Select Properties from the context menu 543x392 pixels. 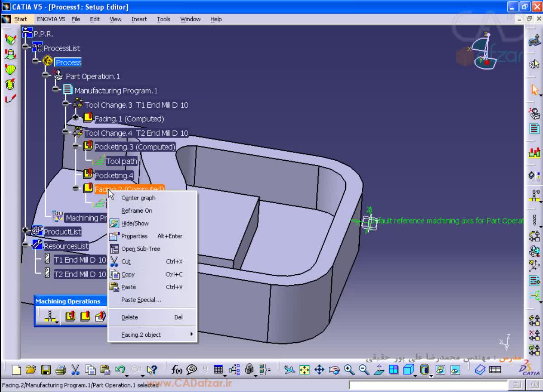(x=134, y=236)
